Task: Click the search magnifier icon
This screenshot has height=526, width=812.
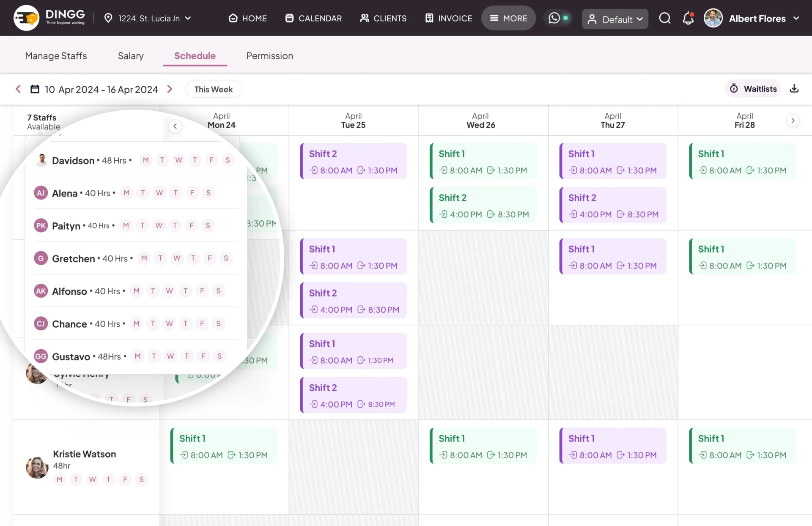Action: tap(664, 18)
